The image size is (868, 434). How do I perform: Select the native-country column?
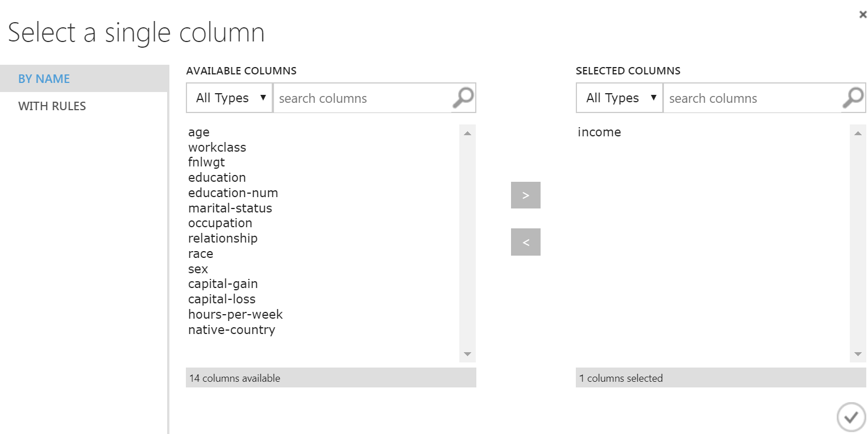232,330
